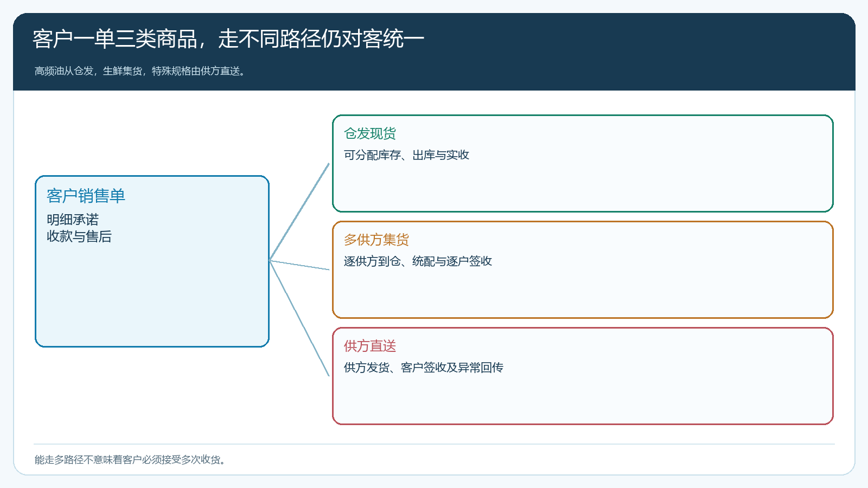Select the 仓发现货 card heading
Viewport: 868px width, 488px height.
click(370, 133)
